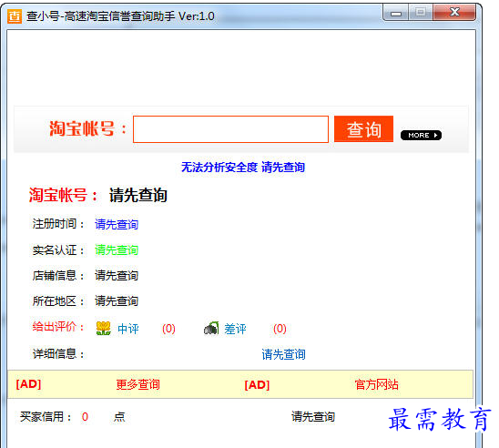
Task: Focus the 淘宝帐号 input field
Action: (x=230, y=129)
